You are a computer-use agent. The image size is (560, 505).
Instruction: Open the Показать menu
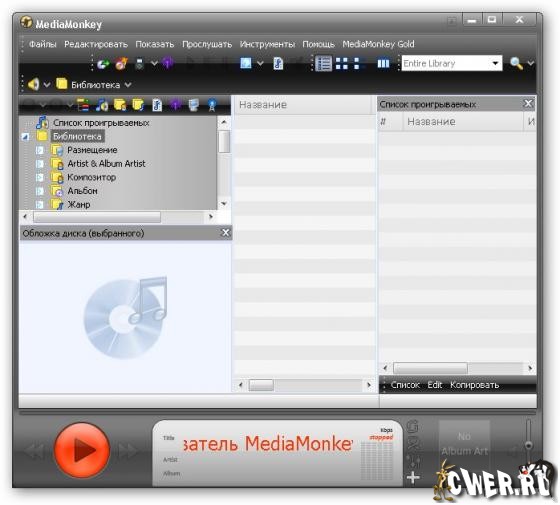155,44
